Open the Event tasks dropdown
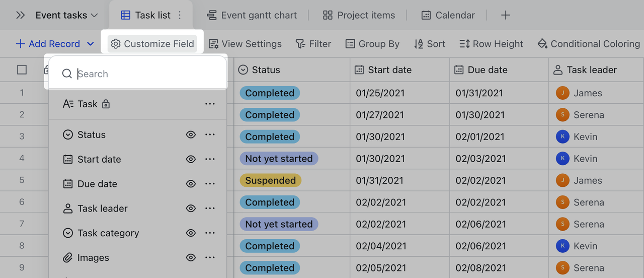The image size is (644, 278). pyautogui.click(x=66, y=16)
